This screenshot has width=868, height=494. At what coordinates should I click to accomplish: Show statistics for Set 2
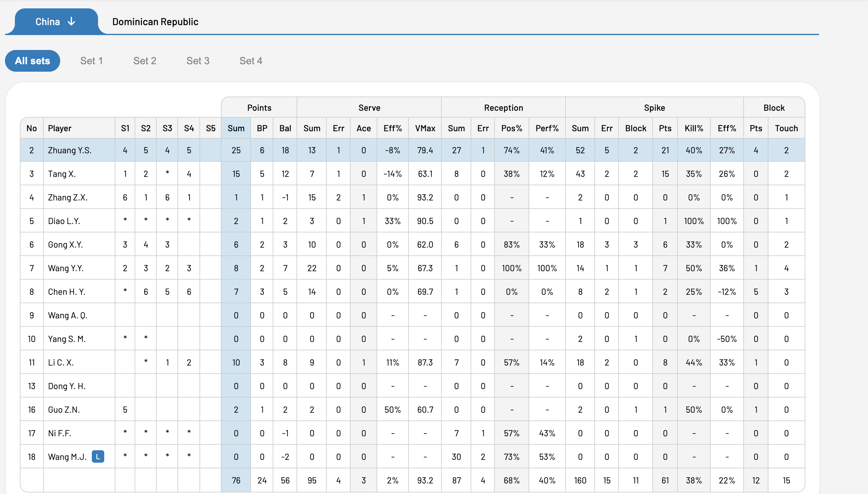click(145, 61)
